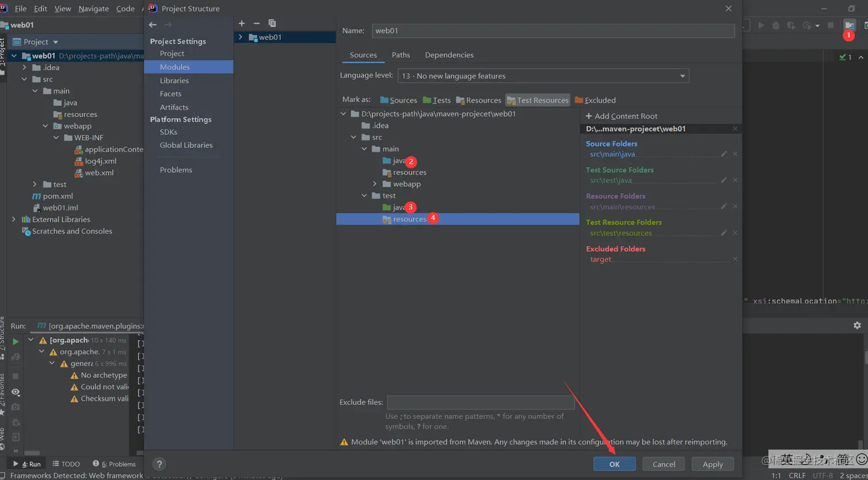This screenshot has height=480, width=868.
Task: Click the main toolbar Run icon
Action: pos(761,25)
